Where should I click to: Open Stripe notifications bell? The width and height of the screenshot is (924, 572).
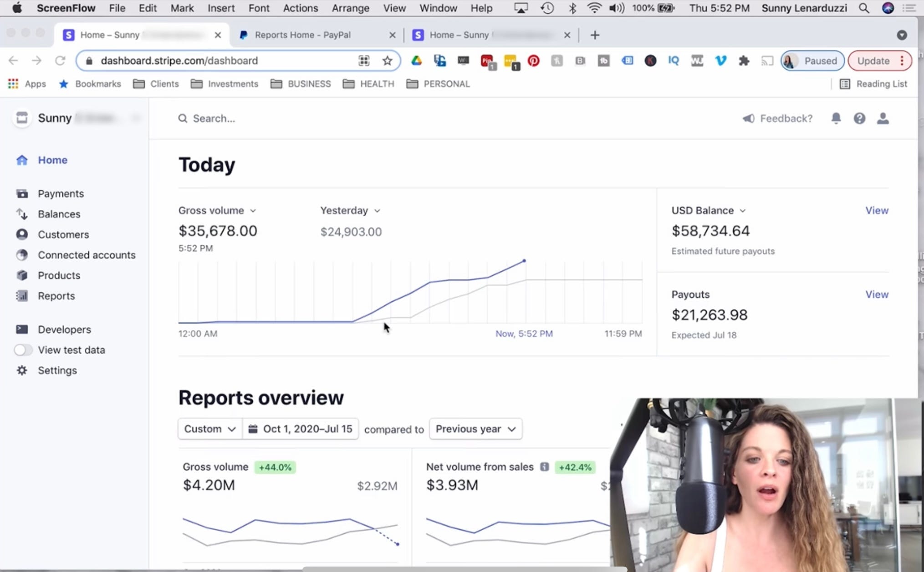(x=836, y=118)
